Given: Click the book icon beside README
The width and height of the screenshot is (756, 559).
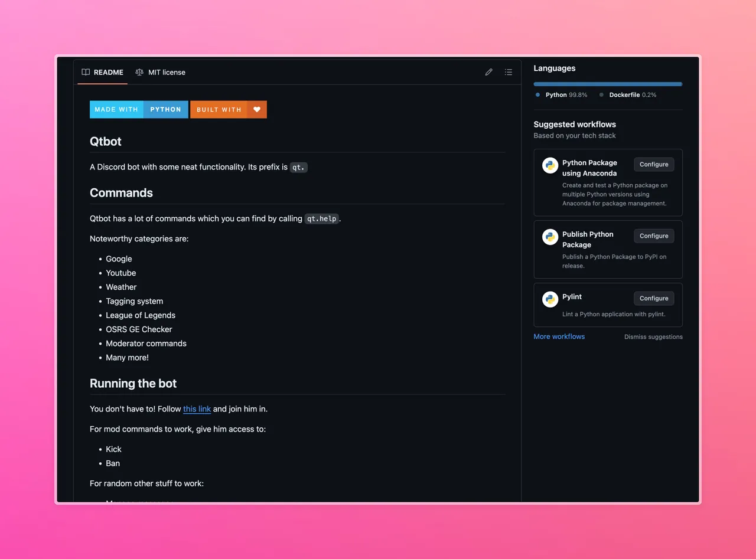Looking at the screenshot, I should coord(86,72).
